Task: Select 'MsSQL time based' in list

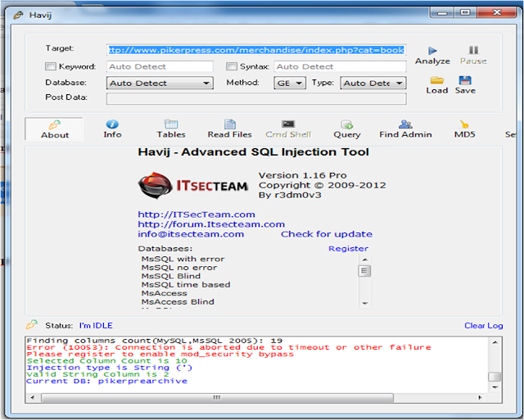Action: click(x=186, y=285)
